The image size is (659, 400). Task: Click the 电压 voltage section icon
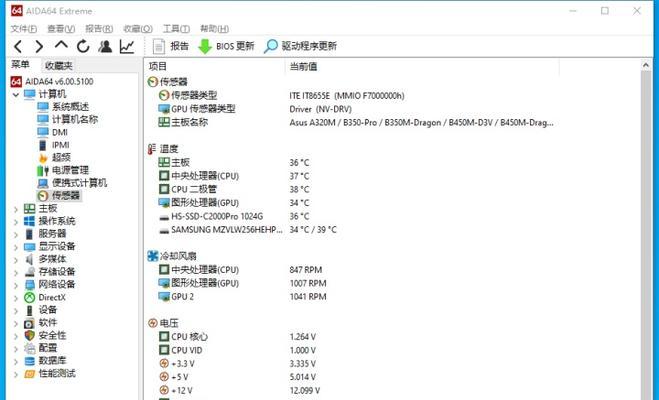(x=153, y=323)
